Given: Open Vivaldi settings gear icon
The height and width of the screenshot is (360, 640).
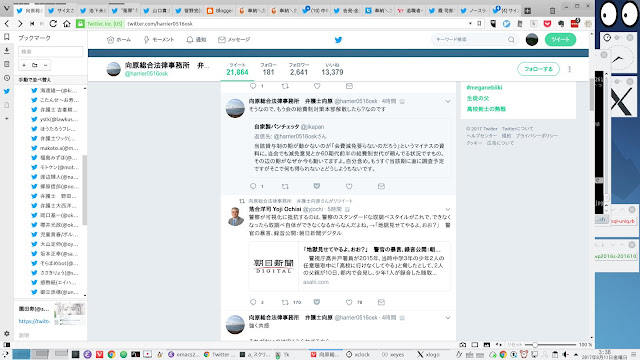Looking at the screenshot, I should pyautogui.click(x=7, y=333).
